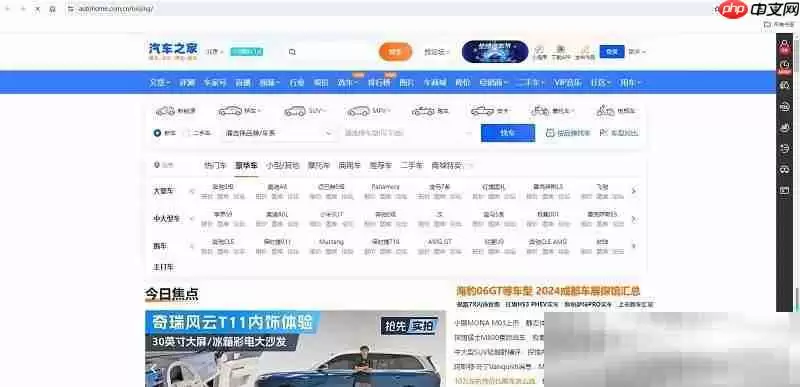
Task: Open the 小程序 icon in header
Action: (x=539, y=49)
